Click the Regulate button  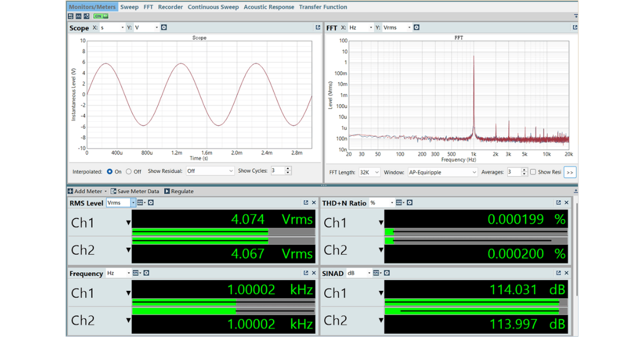(x=179, y=191)
